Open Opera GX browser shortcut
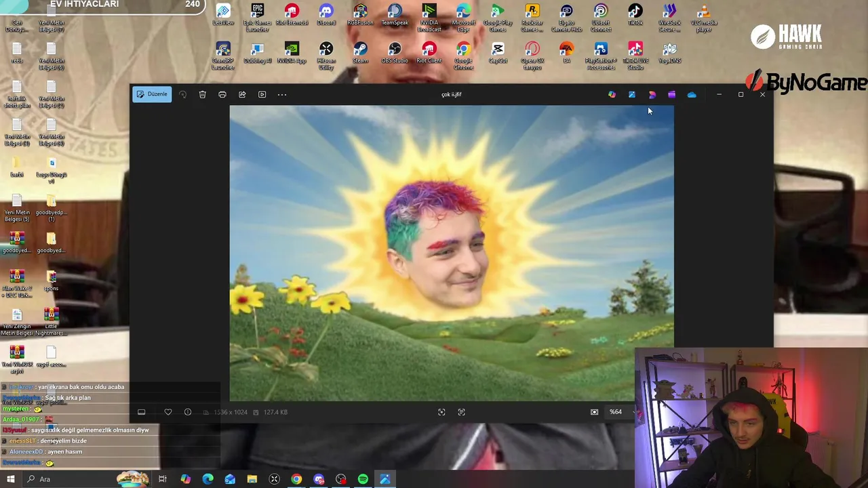This screenshot has height=488, width=868. (532, 56)
